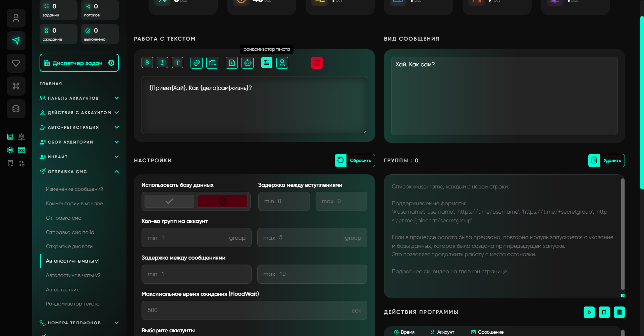
Task: Open the Диспетчер задач button
Action: (79, 63)
